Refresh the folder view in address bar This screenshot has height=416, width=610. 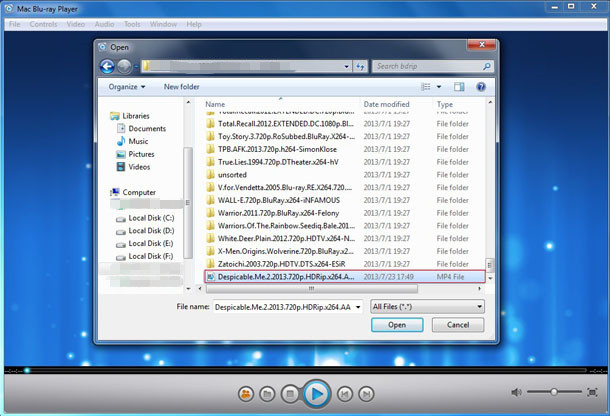pyautogui.click(x=360, y=67)
